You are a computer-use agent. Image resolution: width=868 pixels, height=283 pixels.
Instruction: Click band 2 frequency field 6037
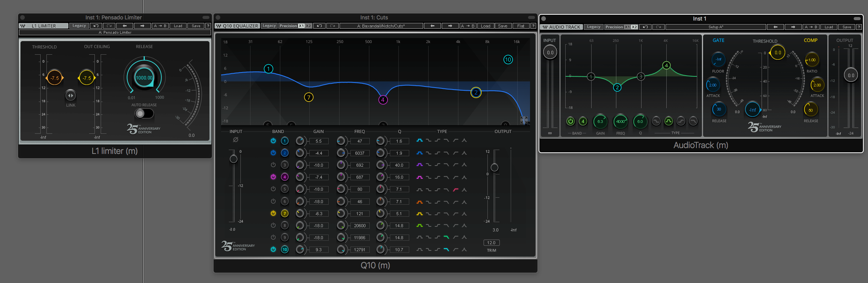coord(360,153)
